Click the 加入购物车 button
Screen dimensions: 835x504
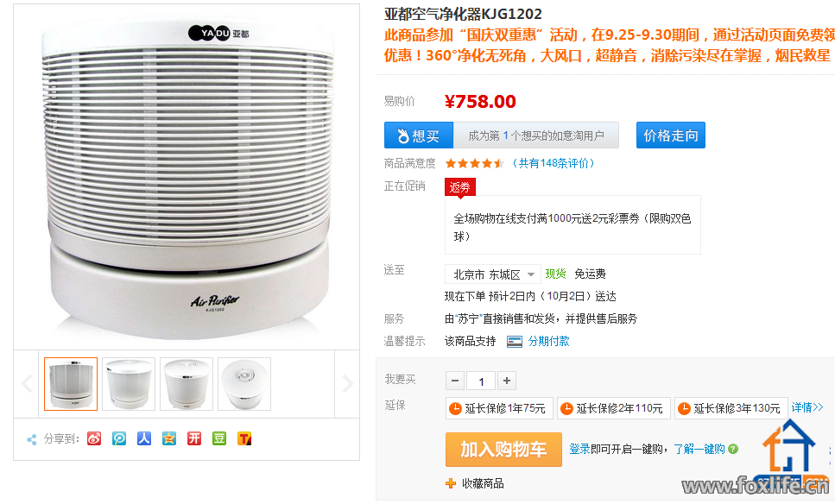click(x=503, y=450)
